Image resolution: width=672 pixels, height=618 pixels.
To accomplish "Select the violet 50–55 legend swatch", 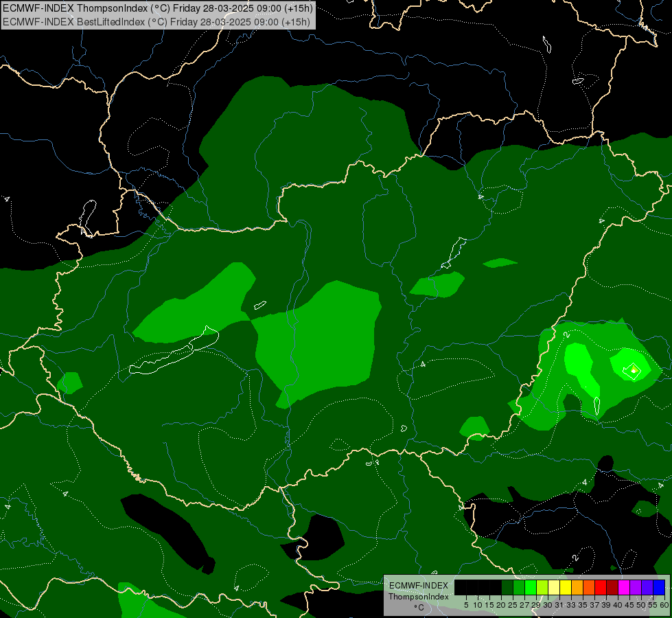I will [x=647, y=588].
